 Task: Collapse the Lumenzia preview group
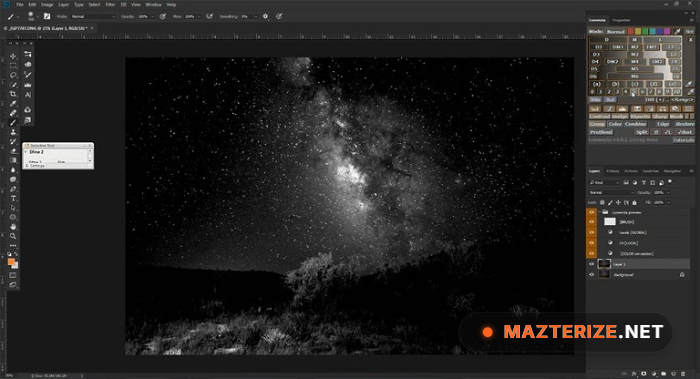click(600, 212)
